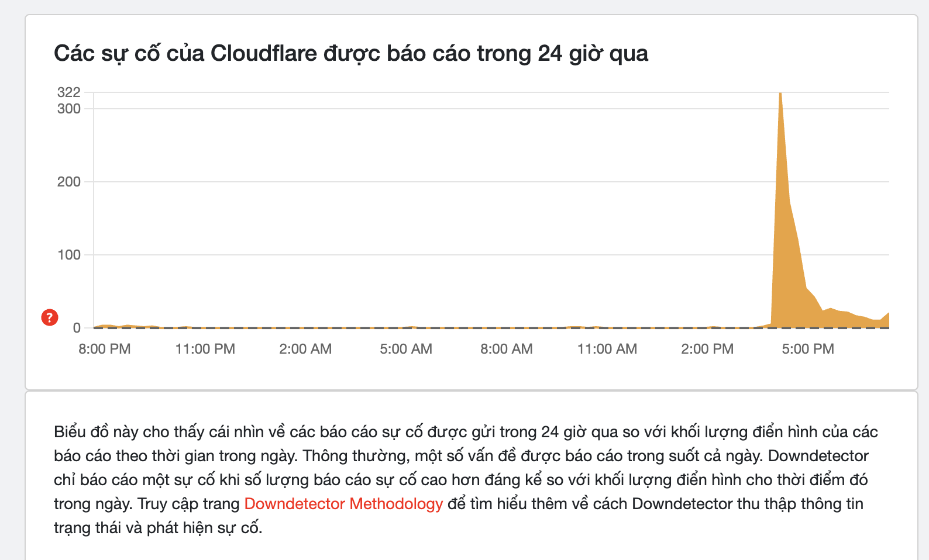Open the Downdetector Methodology link

343,504
